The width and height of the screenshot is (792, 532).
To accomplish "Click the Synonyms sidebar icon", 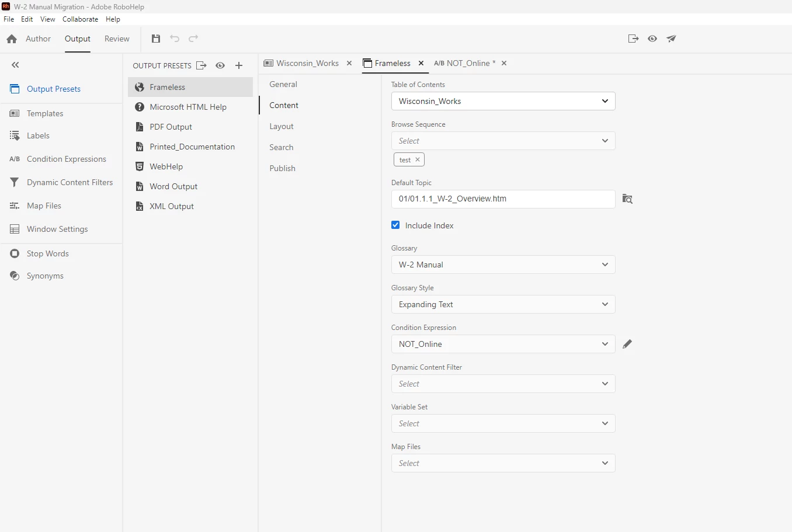I will pos(15,276).
